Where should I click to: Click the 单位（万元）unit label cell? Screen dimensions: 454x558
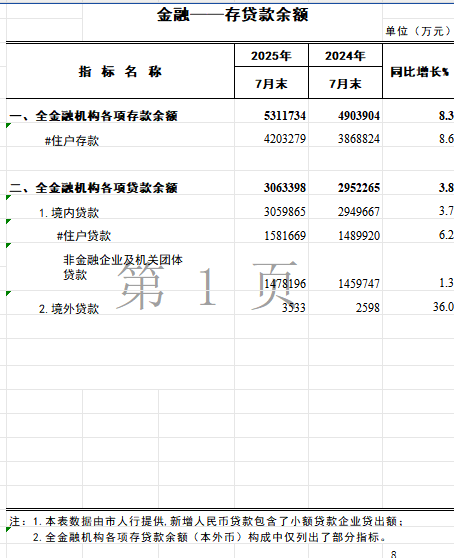418,31
